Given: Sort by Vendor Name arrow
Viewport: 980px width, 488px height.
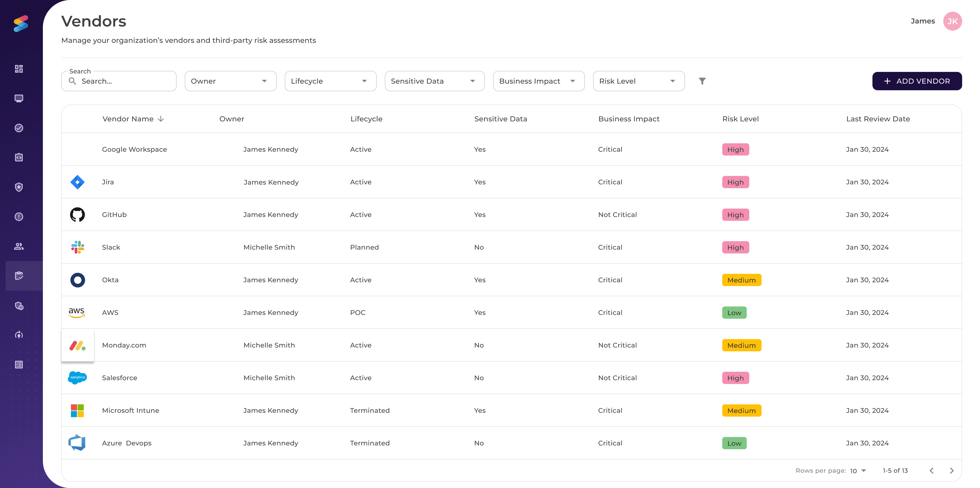Looking at the screenshot, I should [x=161, y=119].
